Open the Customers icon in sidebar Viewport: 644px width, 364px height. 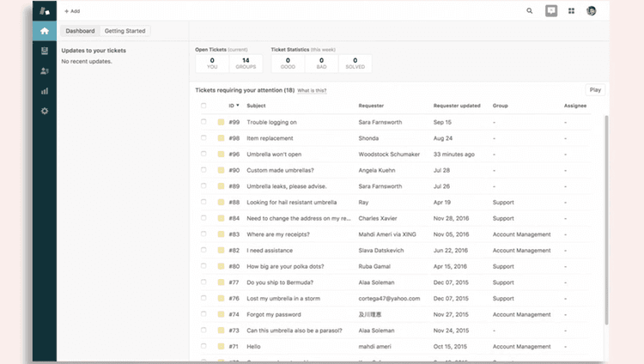click(x=44, y=70)
